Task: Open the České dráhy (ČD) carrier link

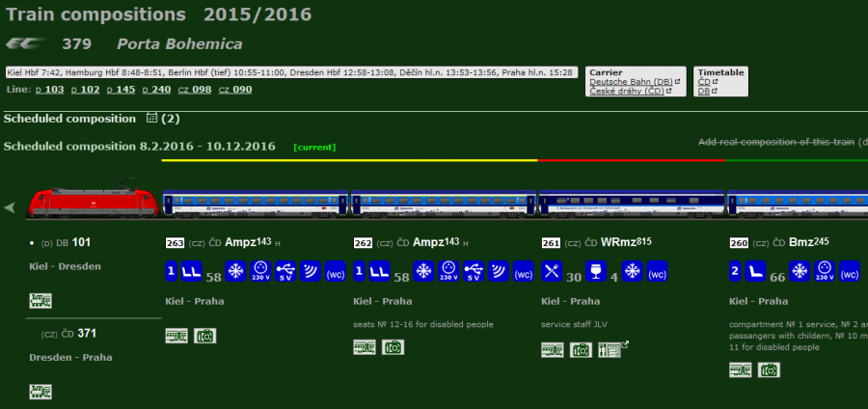Action: coord(627,92)
